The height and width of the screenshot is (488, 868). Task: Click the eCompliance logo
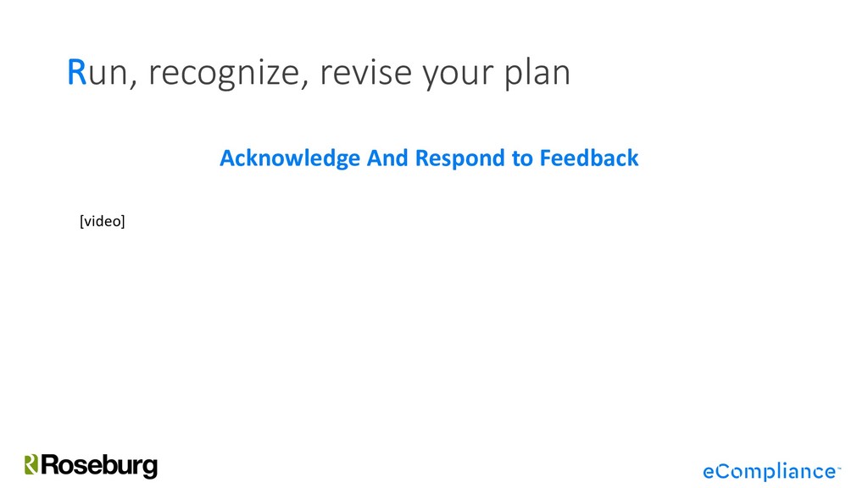point(770,470)
